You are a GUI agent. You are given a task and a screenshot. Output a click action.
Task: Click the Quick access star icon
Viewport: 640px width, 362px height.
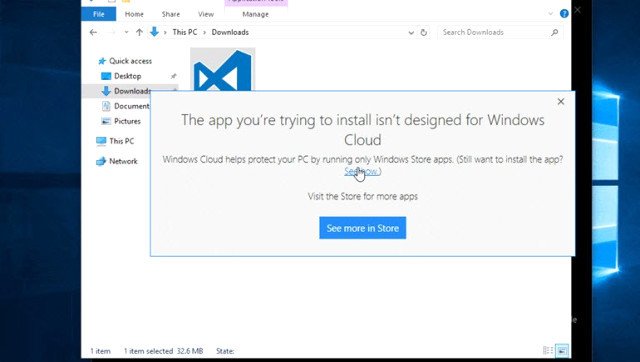pyautogui.click(x=102, y=61)
